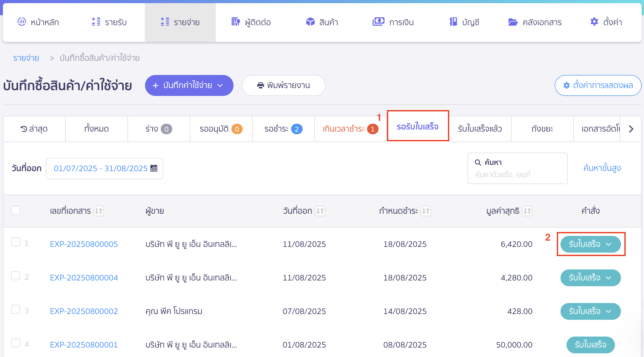Open the วันที่ออก date range picker
The width and height of the screenshot is (644, 357).
pos(104,168)
